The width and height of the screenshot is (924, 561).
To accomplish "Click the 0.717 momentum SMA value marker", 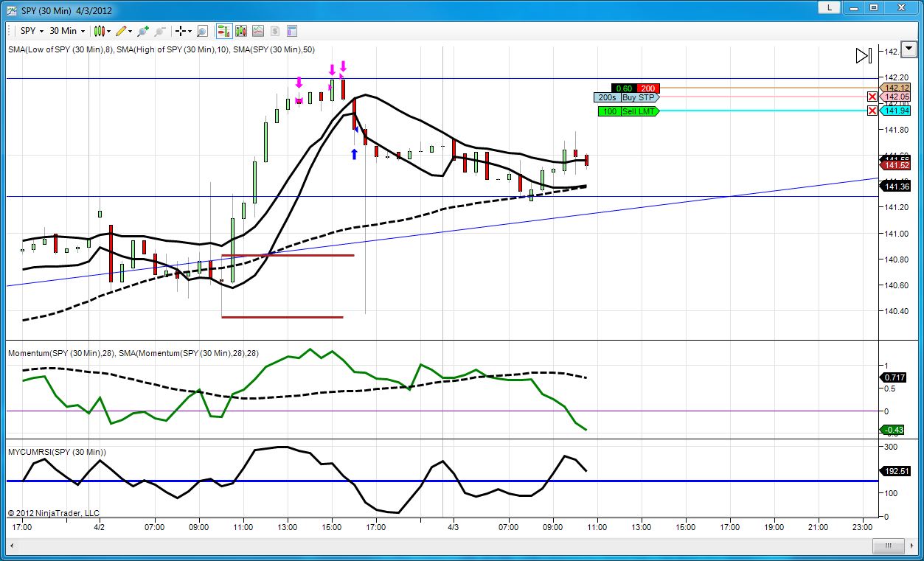I will (893, 377).
